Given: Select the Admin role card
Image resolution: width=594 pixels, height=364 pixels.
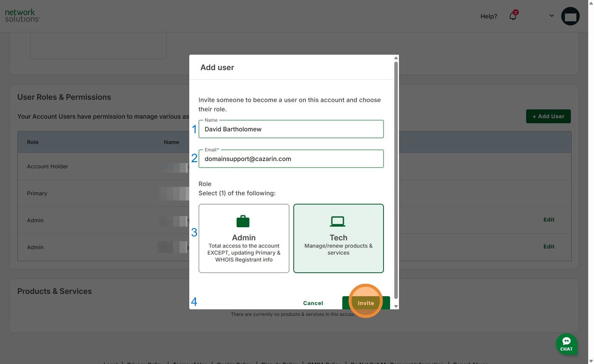Looking at the screenshot, I should pos(244,238).
